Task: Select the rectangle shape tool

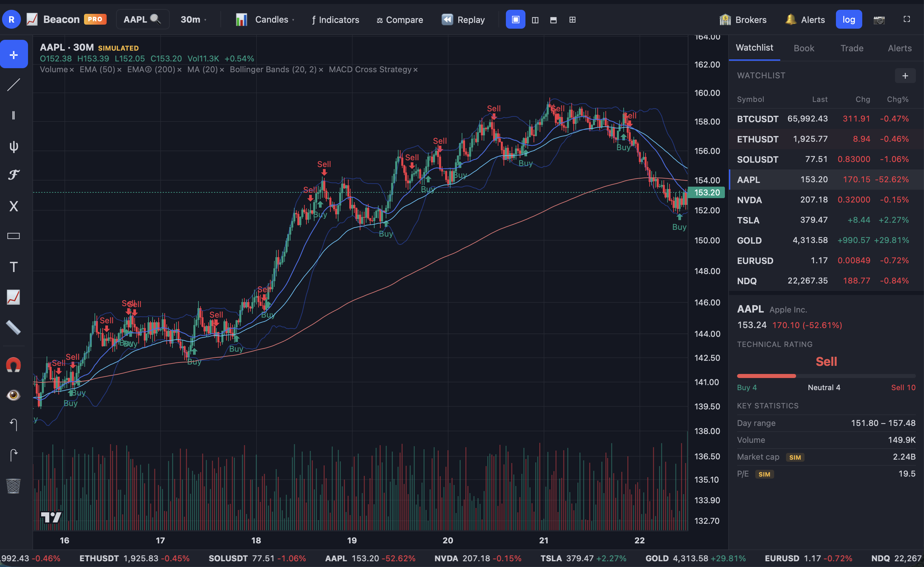Action: (14, 236)
